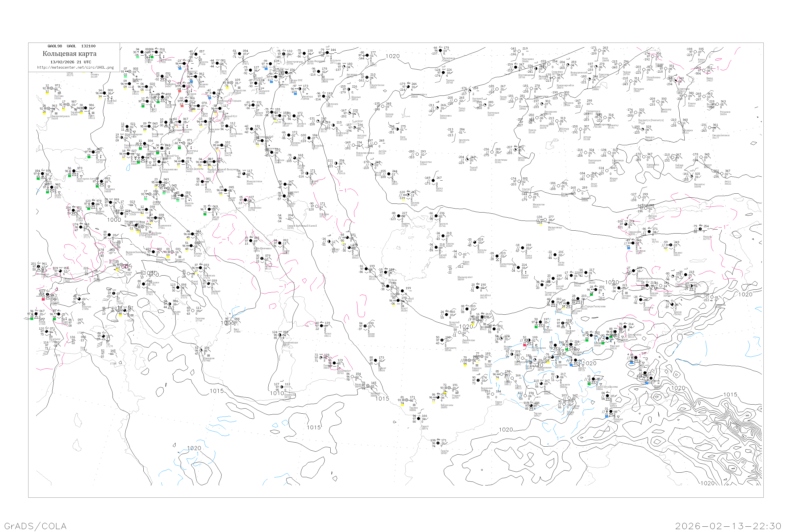798x532 pixels.
Task: Click the Павлодар 36003 station circle
Action: coord(658,101)
